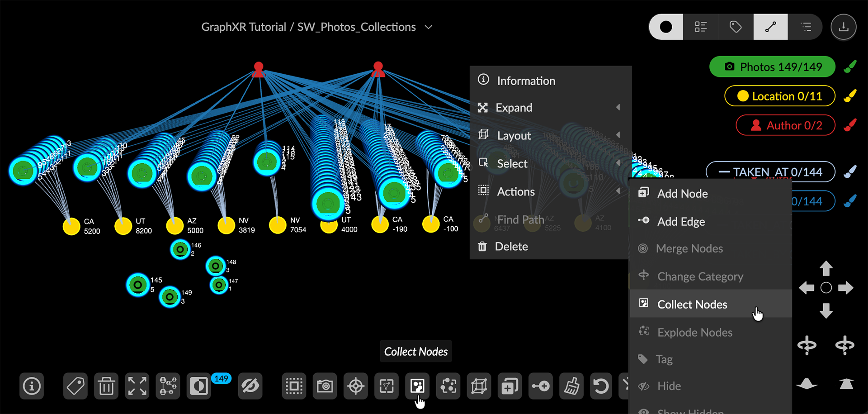Click the tag icon in bottom toolbar
This screenshot has width=868, height=414.
[x=75, y=386]
